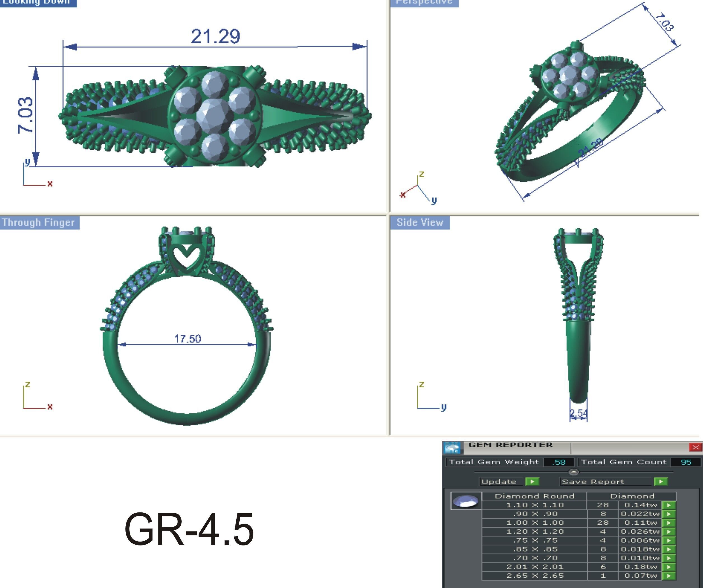Click the Diamond material column header

632,496
